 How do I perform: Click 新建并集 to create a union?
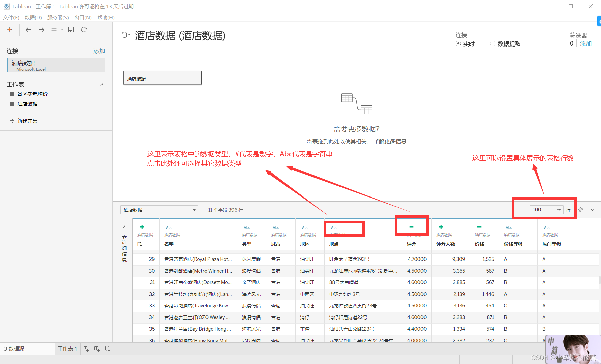click(x=27, y=121)
